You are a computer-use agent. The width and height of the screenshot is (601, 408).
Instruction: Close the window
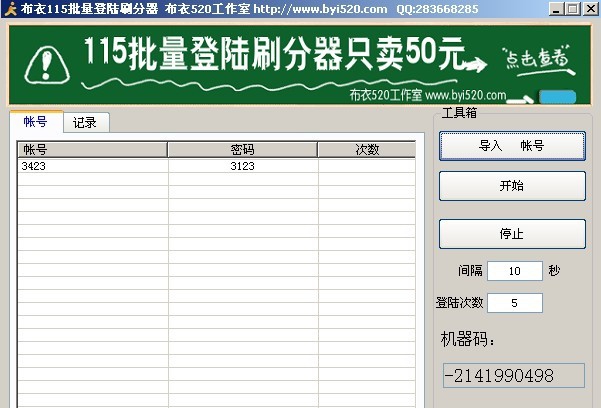[590, 8]
